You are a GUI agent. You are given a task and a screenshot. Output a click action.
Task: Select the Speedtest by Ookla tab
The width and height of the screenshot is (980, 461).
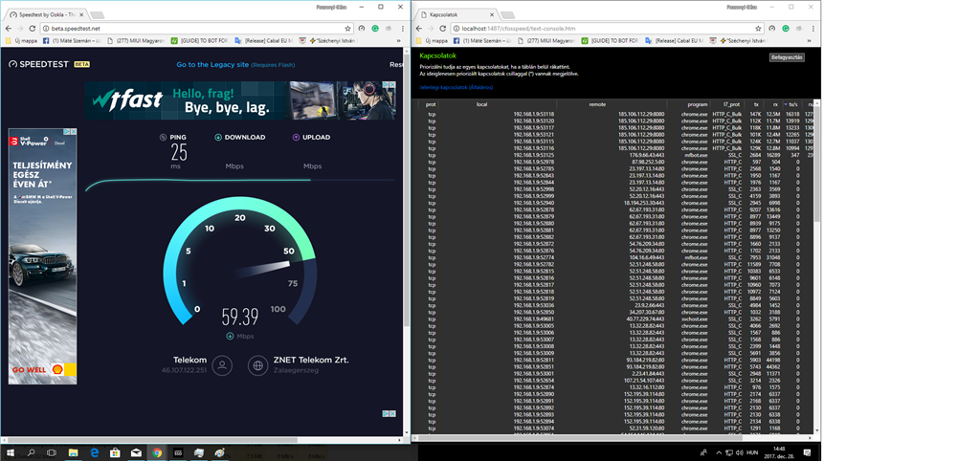click(x=47, y=13)
